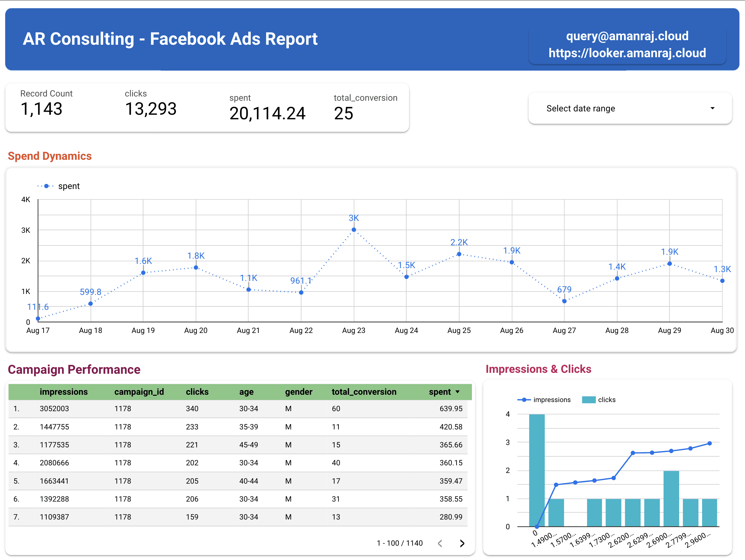745x560 pixels.
Task: Expand the spent column sort dropdown
Action: [457, 392]
